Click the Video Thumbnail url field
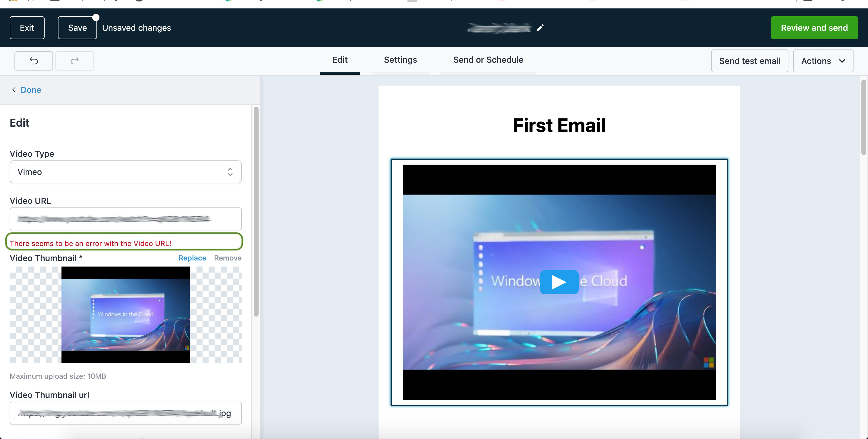The height and width of the screenshot is (439, 868). pos(125,413)
